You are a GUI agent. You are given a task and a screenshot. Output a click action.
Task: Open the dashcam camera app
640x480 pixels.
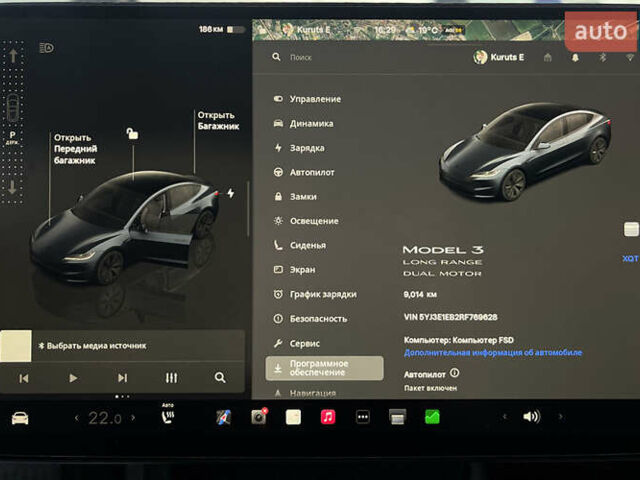click(x=259, y=417)
